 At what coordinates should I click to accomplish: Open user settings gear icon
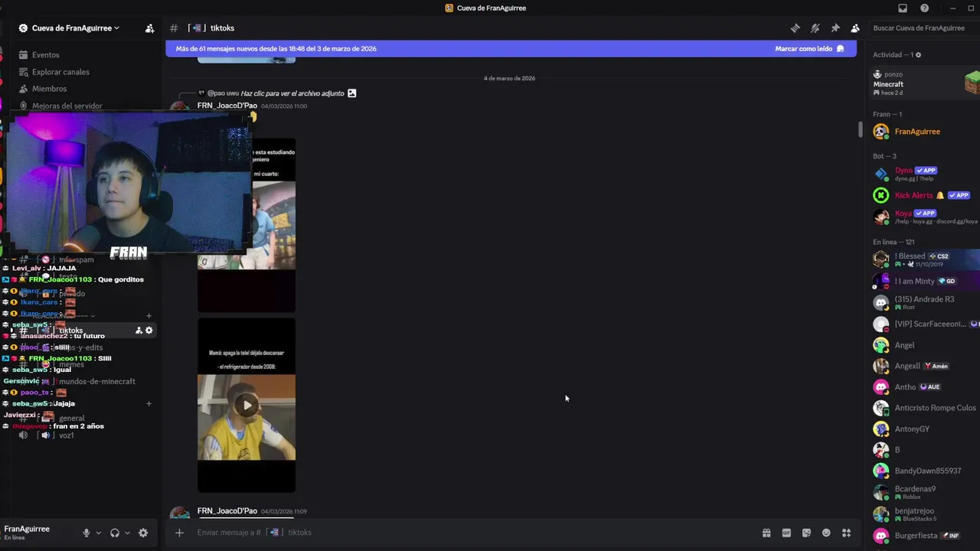(143, 533)
